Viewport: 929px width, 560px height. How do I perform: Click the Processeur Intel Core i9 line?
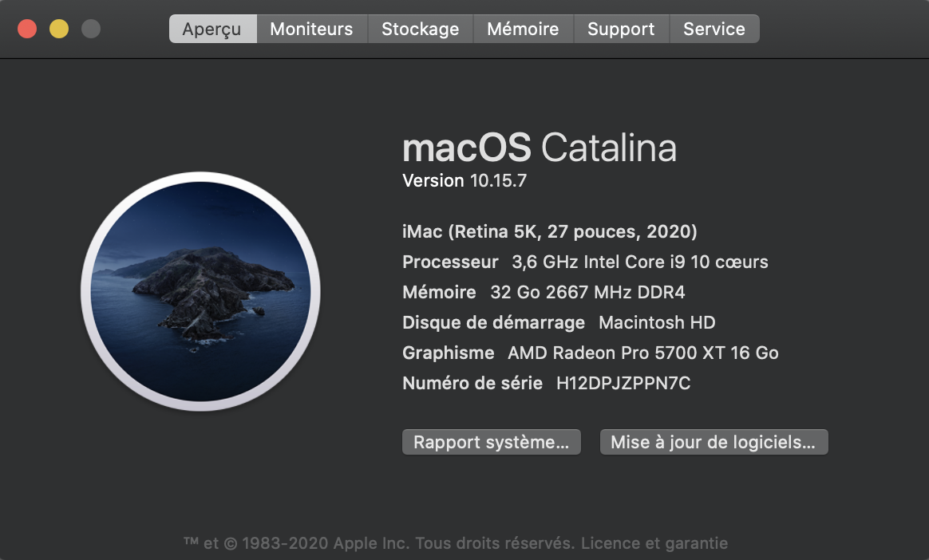pyautogui.click(x=585, y=262)
